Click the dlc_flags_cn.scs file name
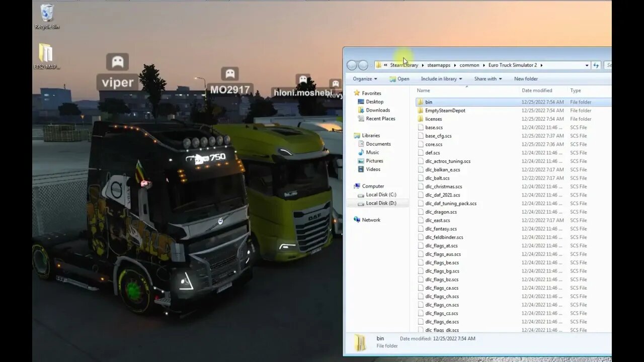 (442, 305)
